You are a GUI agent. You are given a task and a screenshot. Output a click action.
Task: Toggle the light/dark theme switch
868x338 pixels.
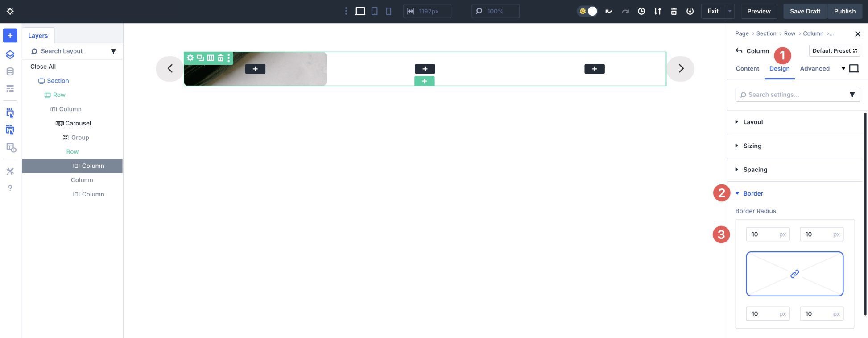[588, 11]
